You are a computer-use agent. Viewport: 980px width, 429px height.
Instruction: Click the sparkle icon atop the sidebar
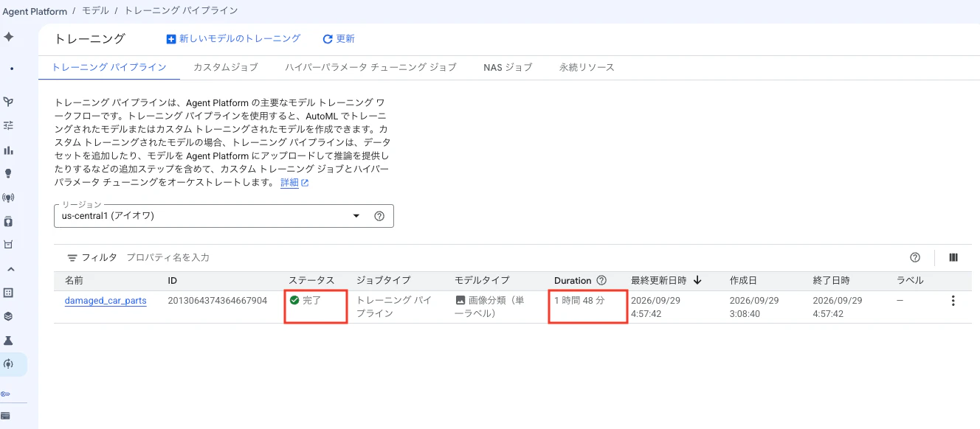click(9, 37)
